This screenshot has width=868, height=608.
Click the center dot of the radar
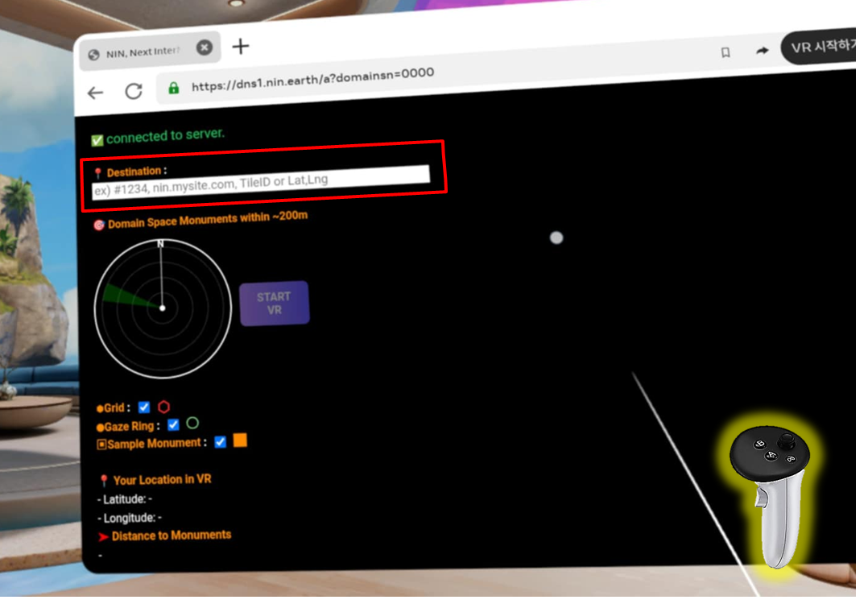click(163, 308)
